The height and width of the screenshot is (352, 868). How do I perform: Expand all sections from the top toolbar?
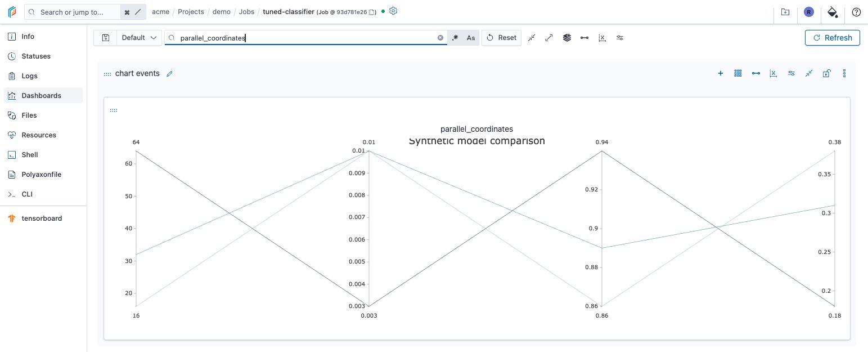click(549, 38)
